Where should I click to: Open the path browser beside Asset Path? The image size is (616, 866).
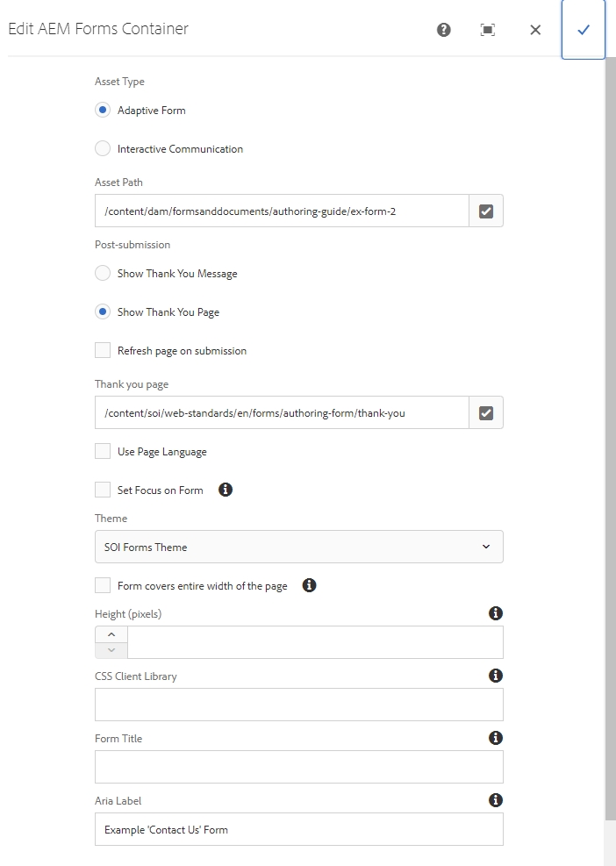point(486,211)
